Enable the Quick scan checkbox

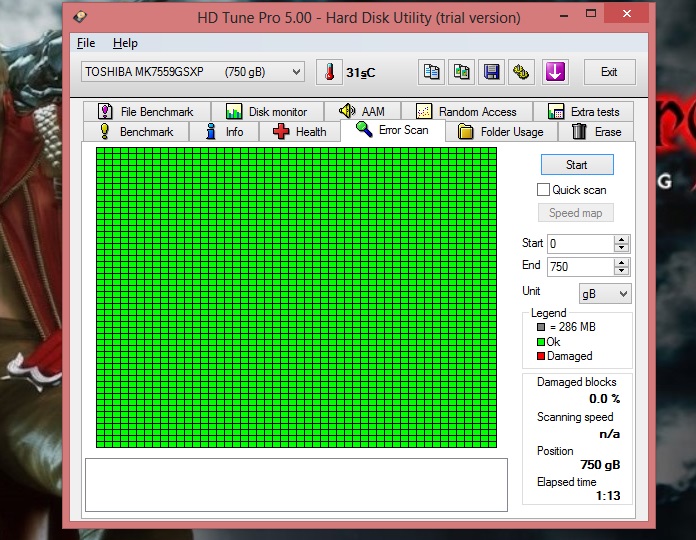544,190
